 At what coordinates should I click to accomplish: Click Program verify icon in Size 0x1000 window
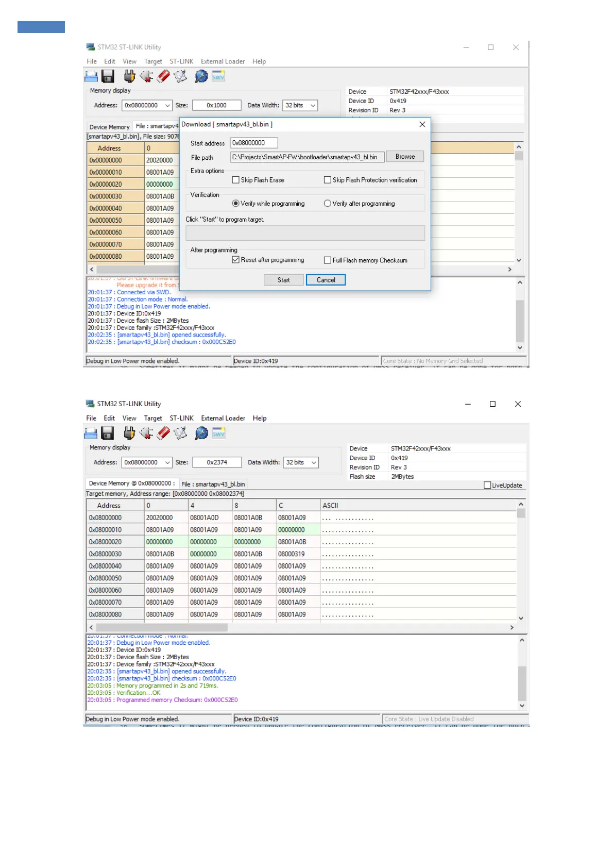(180, 77)
